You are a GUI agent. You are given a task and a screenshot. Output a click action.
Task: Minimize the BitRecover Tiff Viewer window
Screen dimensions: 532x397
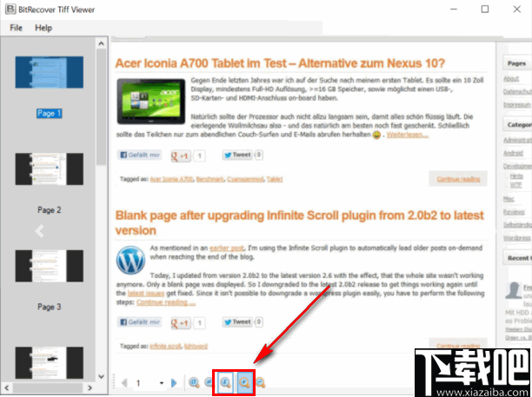(454, 10)
